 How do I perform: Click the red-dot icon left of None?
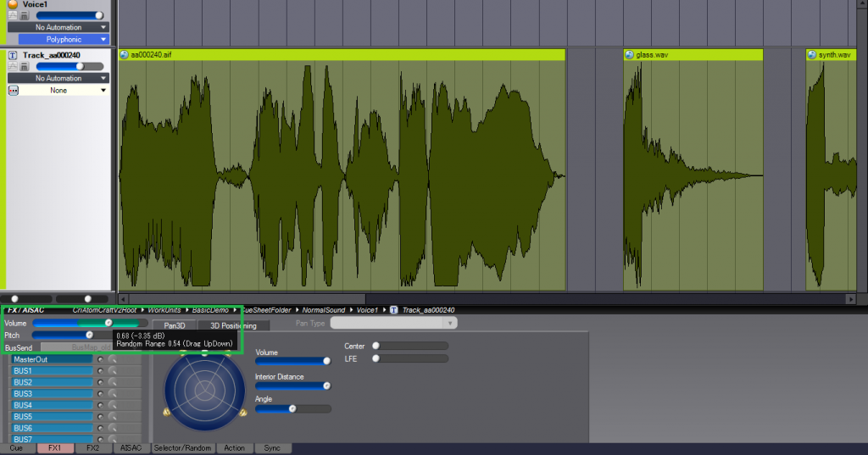click(x=14, y=90)
